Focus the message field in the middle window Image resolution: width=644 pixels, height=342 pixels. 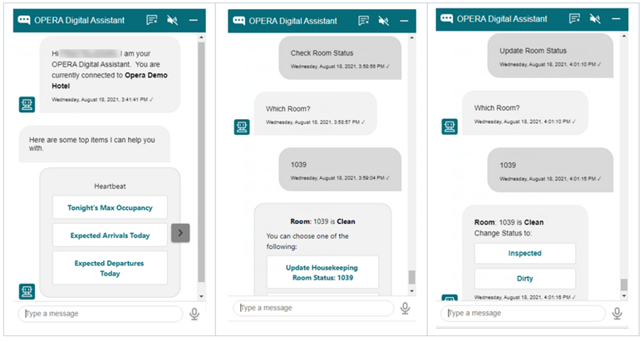click(x=313, y=308)
